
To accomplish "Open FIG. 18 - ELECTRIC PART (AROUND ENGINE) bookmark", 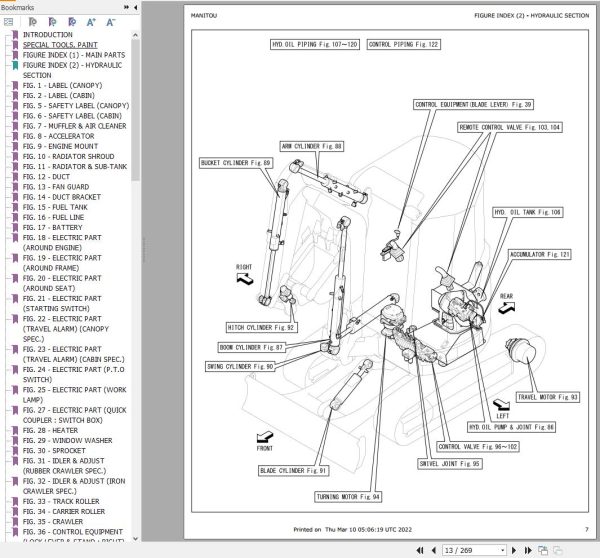I will [x=62, y=243].
